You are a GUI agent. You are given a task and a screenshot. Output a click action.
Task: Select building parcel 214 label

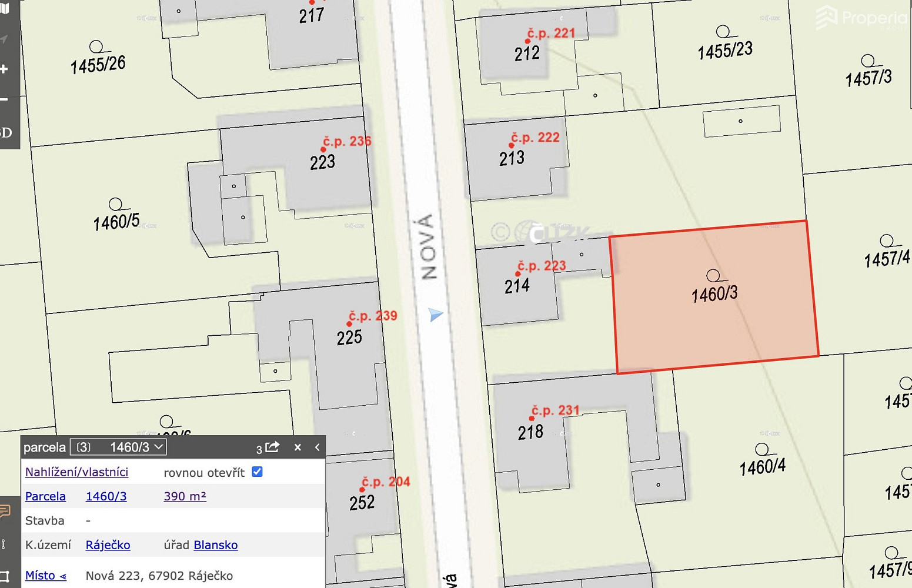pyautogui.click(x=517, y=286)
